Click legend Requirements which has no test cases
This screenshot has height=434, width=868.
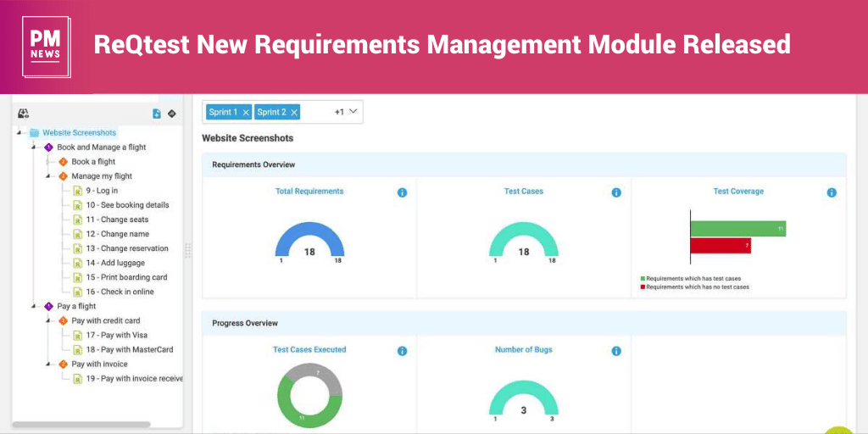pos(695,287)
